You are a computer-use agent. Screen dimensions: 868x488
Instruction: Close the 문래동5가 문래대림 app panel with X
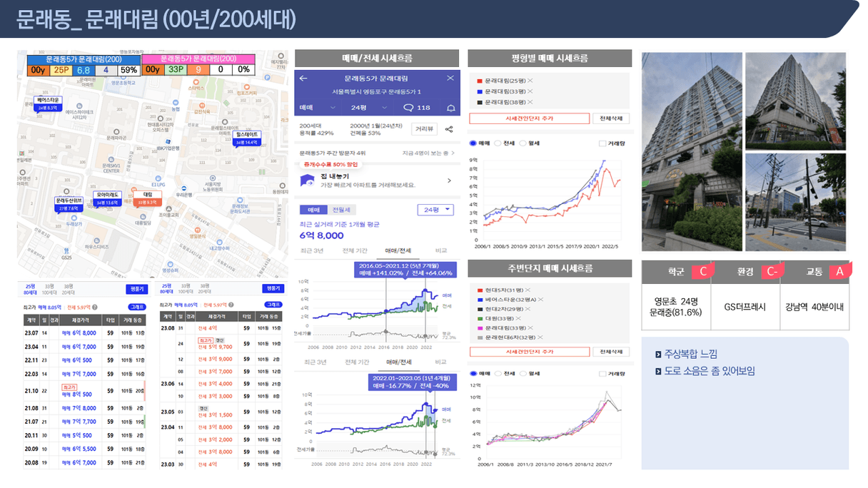coord(450,78)
